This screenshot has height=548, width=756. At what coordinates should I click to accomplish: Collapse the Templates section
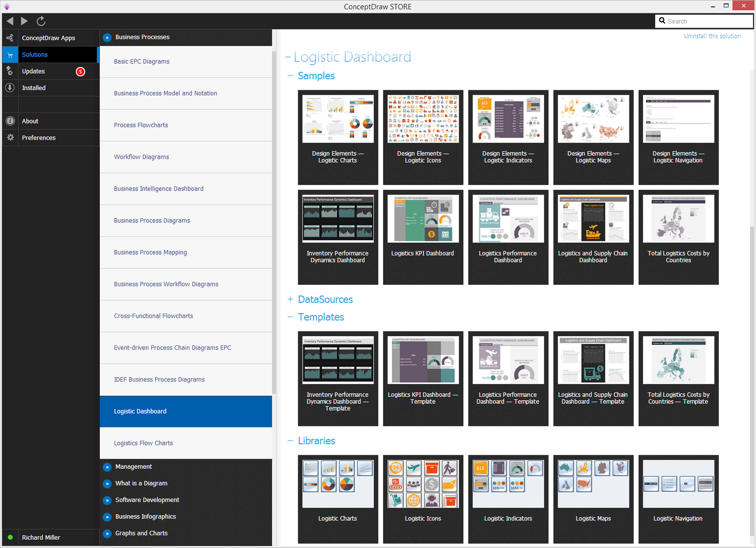(x=290, y=317)
